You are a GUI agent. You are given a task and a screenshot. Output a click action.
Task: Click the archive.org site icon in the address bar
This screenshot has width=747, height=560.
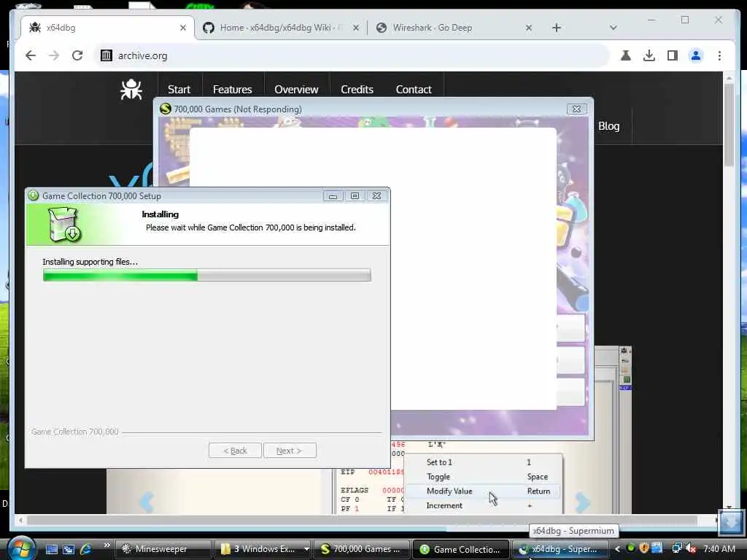pos(106,55)
